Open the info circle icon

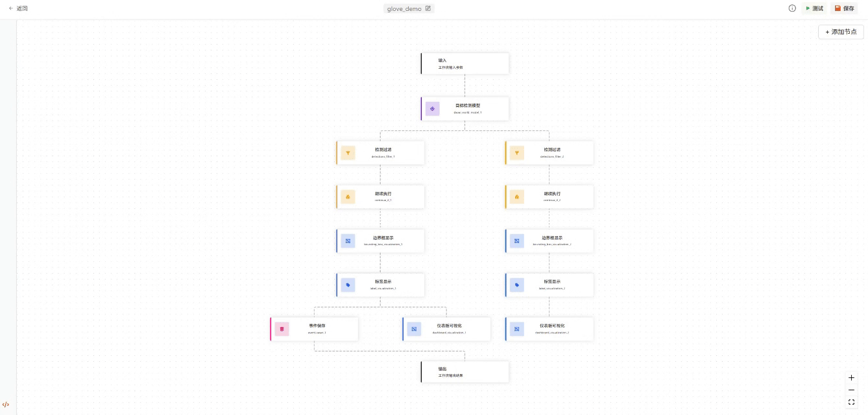pos(792,8)
